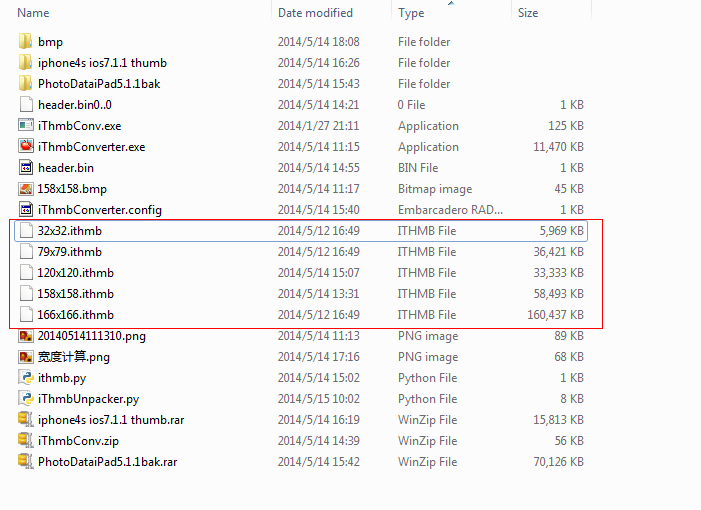Image resolution: width=701 pixels, height=510 pixels.
Task: Click the Type column header
Action: pyautogui.click(x=411, y=13)
